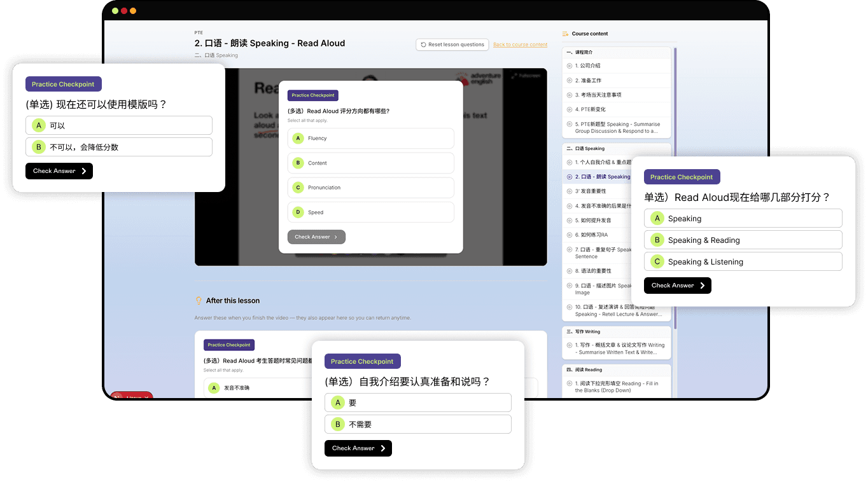Check the answer for the 模版 question

59,171
